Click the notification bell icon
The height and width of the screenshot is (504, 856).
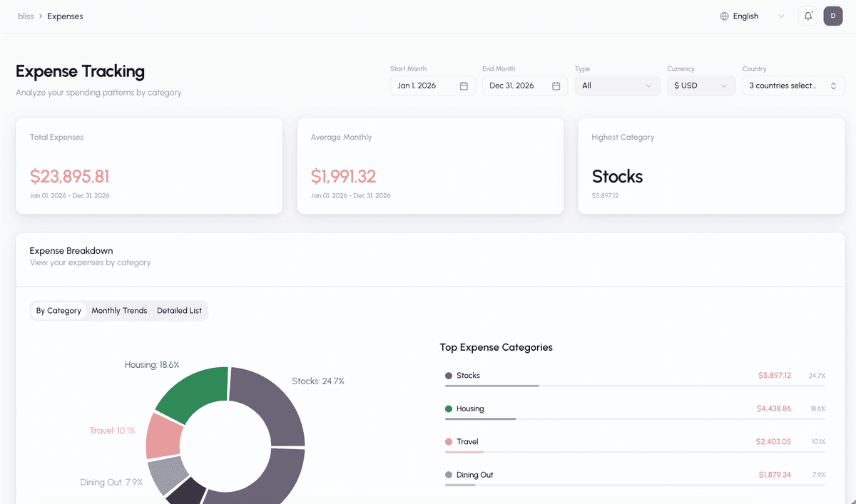coord(807,16)
